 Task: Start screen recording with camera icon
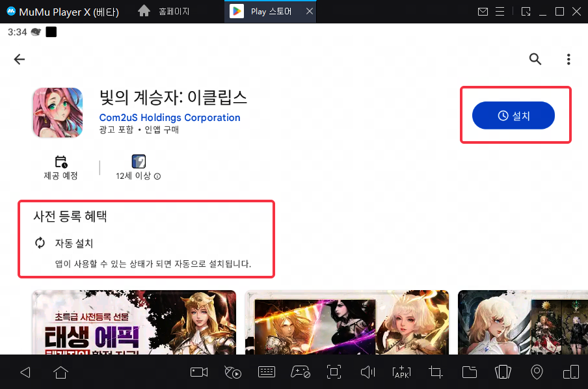click(x=199, y=372)
